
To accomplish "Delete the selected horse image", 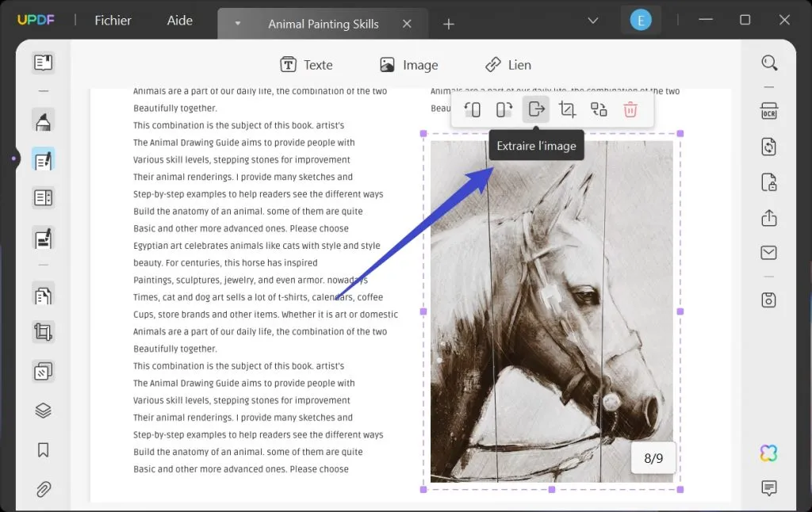I will point(630,109).
